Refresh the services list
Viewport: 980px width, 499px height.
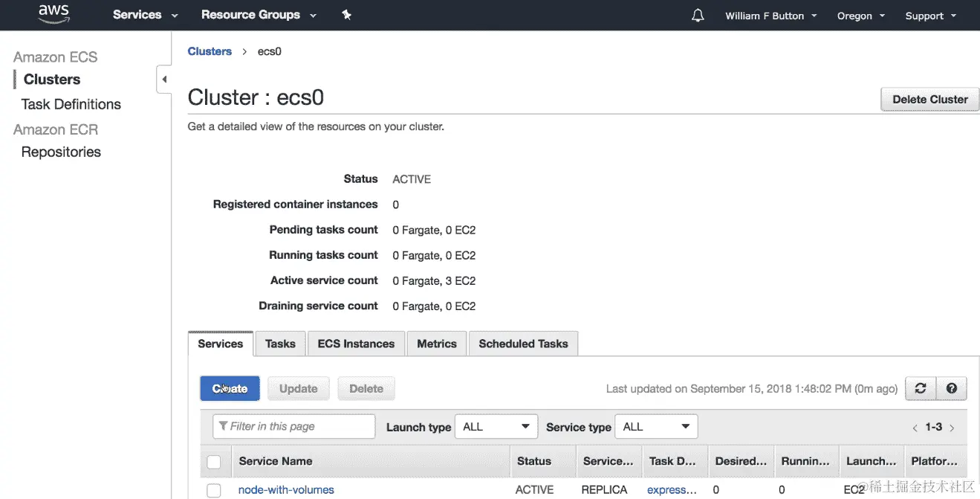pos(921,388)
